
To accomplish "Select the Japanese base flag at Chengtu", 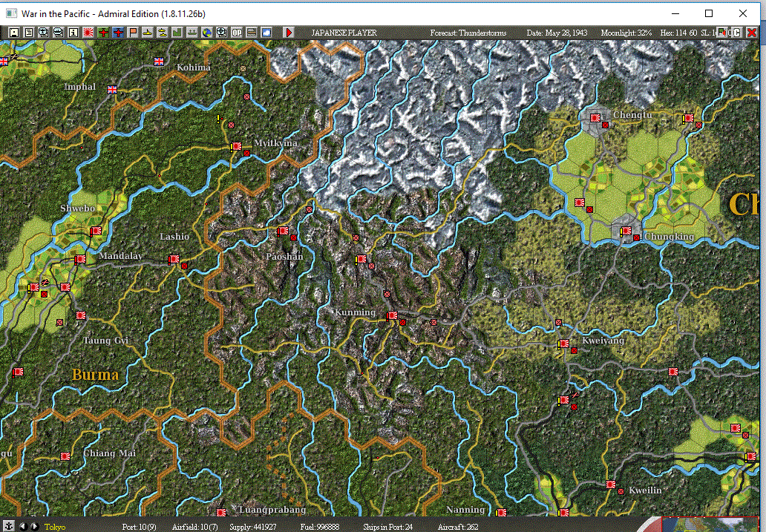I will coord(595,118).
